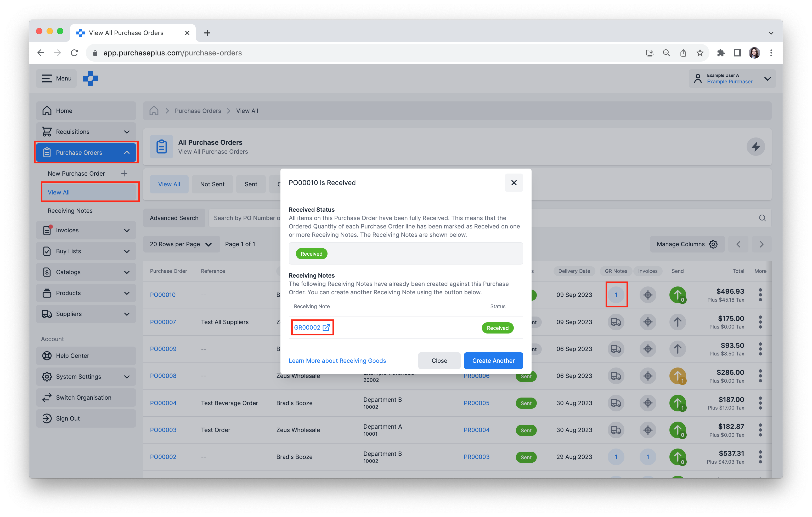Click the search magnifier icon in search bar
The height and width of the screenshot is (517, 812).
pyautogui.click(x=762, y=218)
